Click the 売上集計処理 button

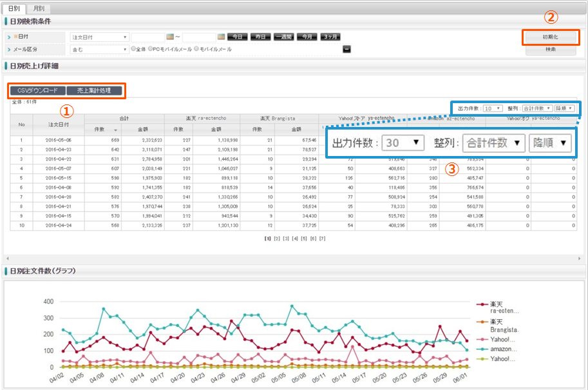(94, 90)
